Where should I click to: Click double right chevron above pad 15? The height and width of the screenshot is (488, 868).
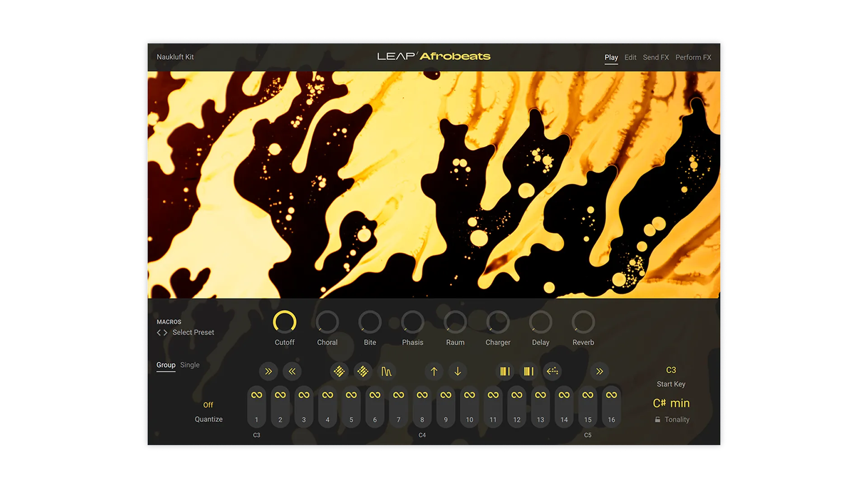599,371
